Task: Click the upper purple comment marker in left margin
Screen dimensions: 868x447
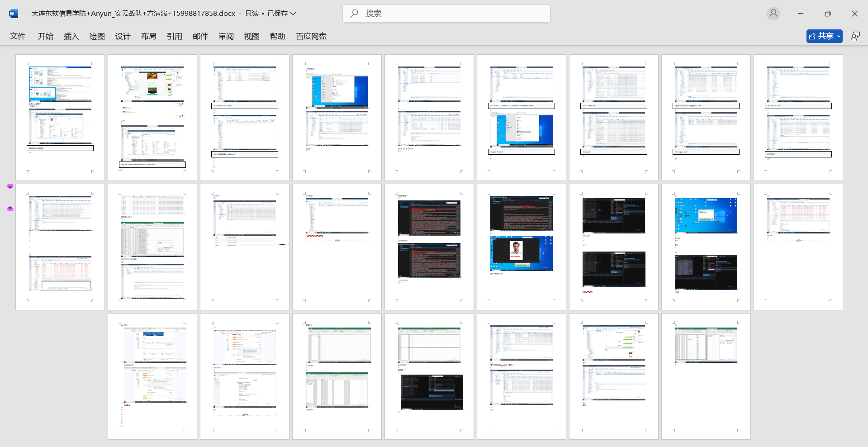Action: tap(10, 186)
